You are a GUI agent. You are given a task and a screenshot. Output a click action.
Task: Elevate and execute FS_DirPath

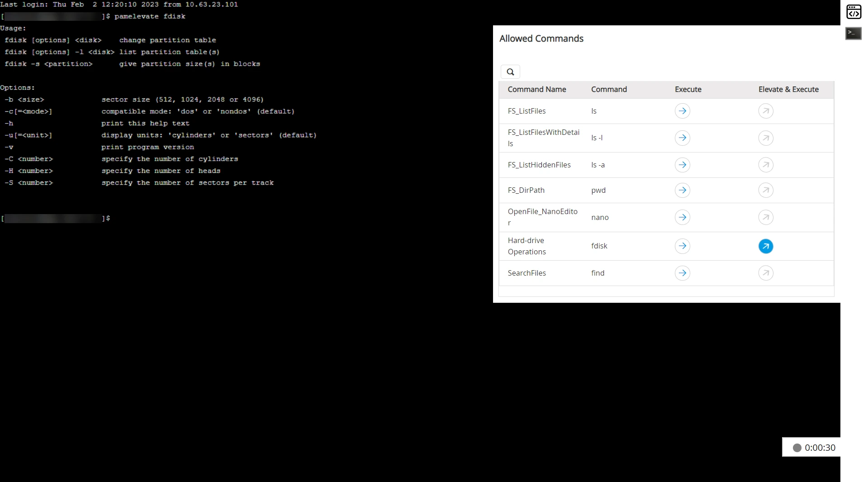[766, 190]
